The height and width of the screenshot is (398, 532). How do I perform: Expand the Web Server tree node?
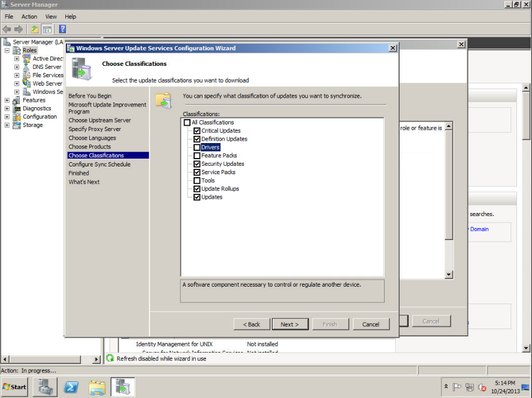click(17, 83)
